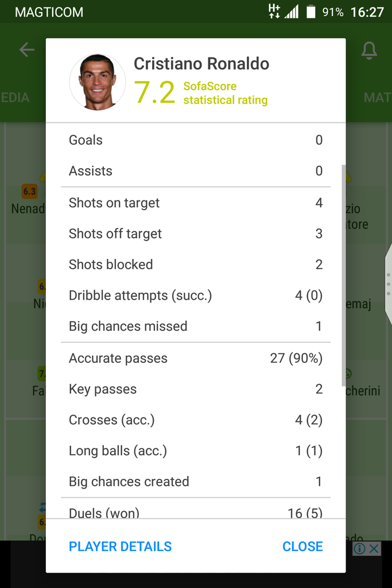Viewport: 392px width, 588px height.
Task: Dismiss the ad with X icon
Action: click(x=374, y=548)
